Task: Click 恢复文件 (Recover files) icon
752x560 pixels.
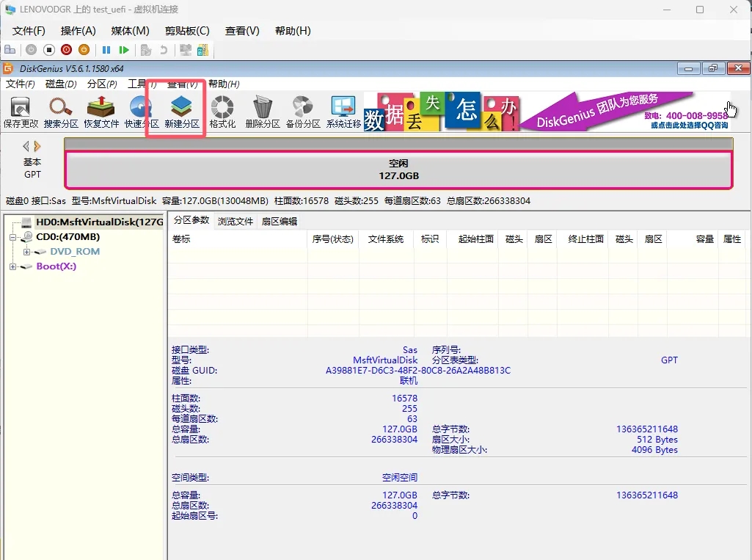Action: click(x=101, y=112)
